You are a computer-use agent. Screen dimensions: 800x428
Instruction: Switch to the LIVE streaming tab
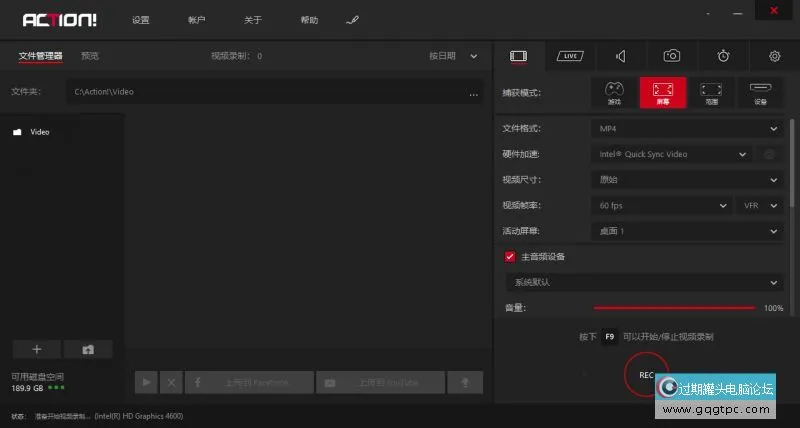(x=570, y=56)
